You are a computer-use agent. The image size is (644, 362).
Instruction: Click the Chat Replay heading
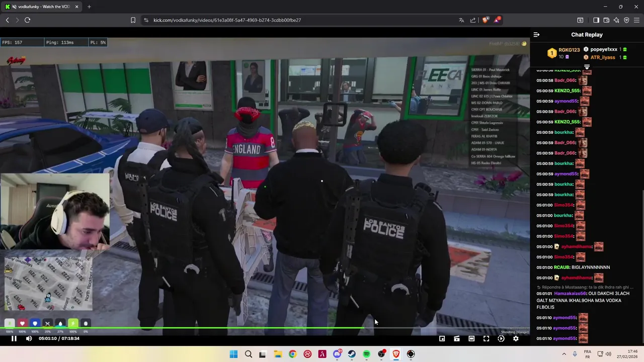[x=587, y=35]
